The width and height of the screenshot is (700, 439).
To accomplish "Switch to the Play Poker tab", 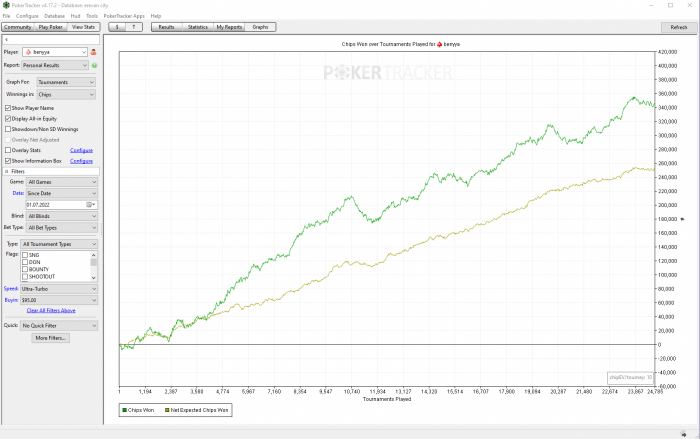I will 50,27.
